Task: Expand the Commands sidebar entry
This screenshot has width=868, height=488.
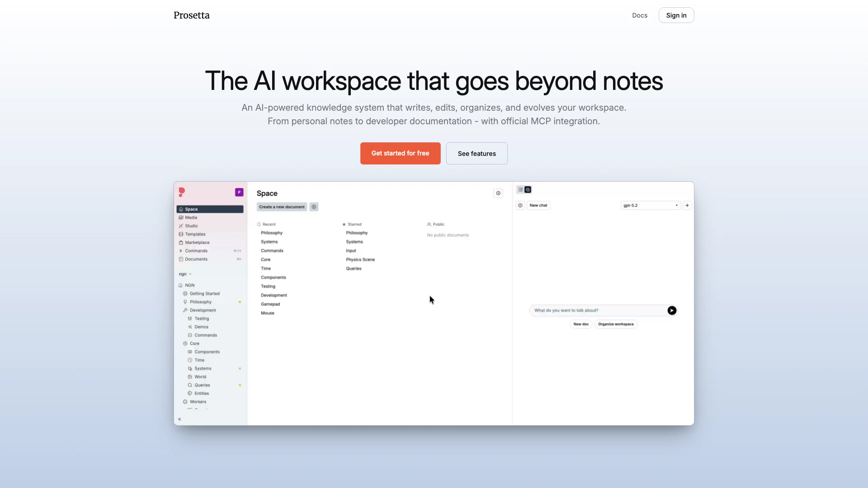Action: click(196, 251)
